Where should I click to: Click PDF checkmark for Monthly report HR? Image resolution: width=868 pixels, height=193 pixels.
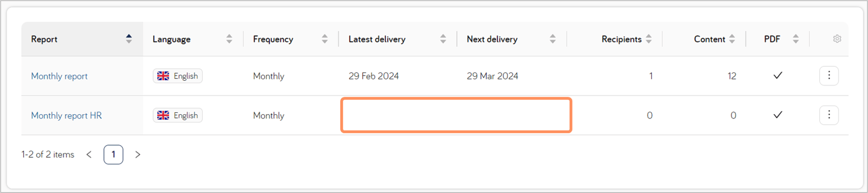[x=778, y=115]
